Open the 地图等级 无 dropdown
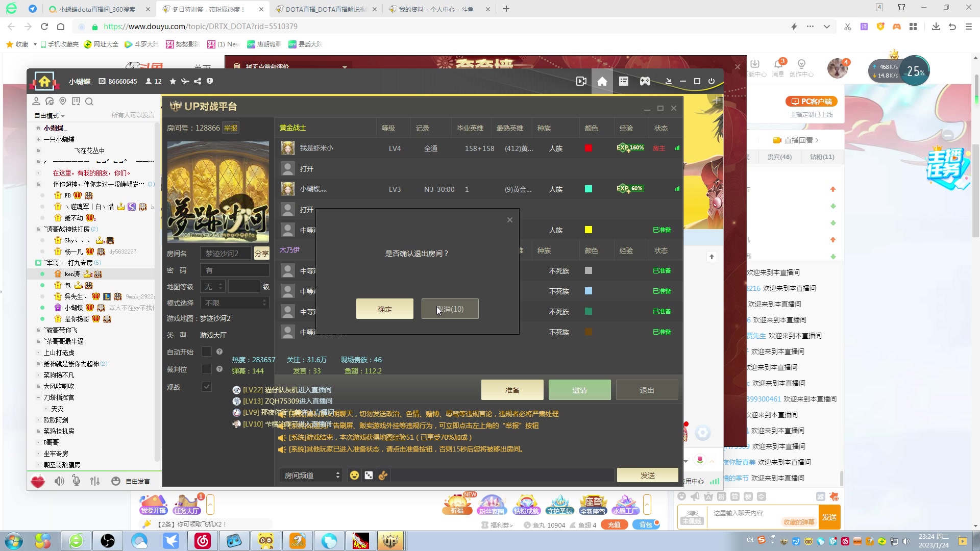The height and width of the screenshot is (551, 980). click(x=213, y=287)
